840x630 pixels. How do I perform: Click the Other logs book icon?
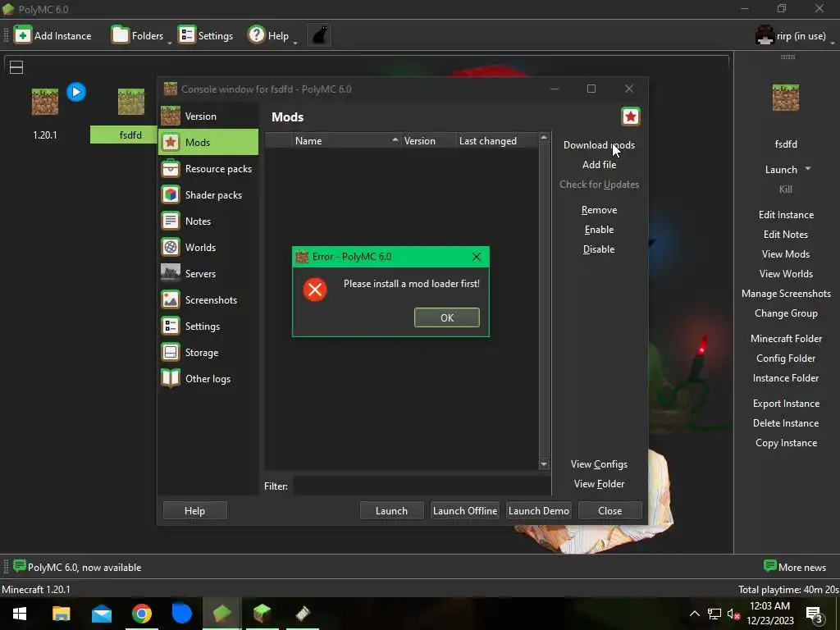pyautogui.click(x=171, y=379)
